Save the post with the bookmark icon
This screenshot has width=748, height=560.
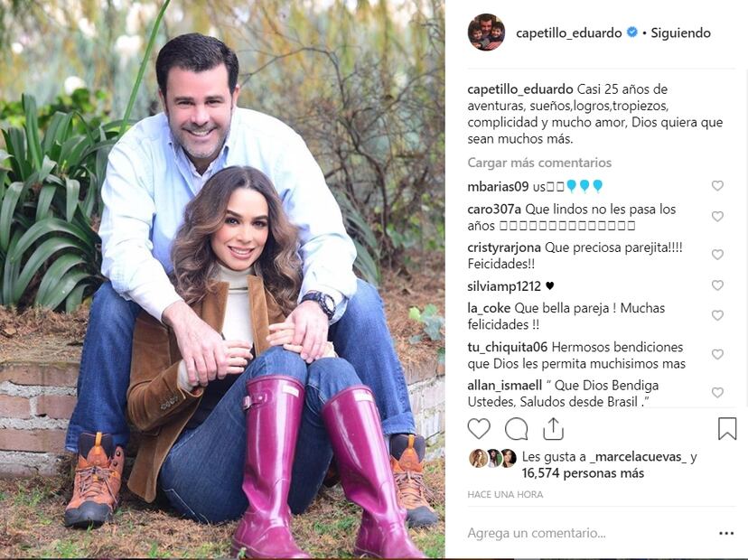pos(727,428)
